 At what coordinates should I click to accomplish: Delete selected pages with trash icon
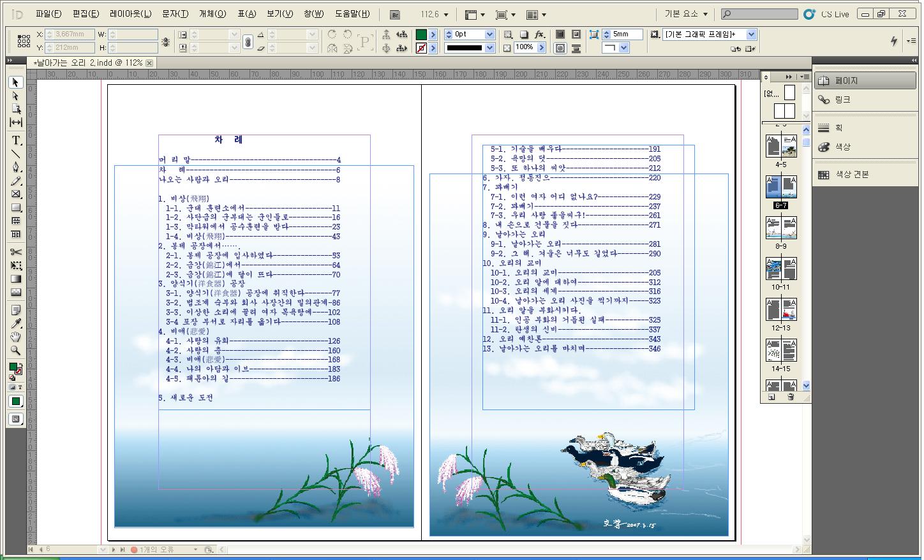pos(791,397)
